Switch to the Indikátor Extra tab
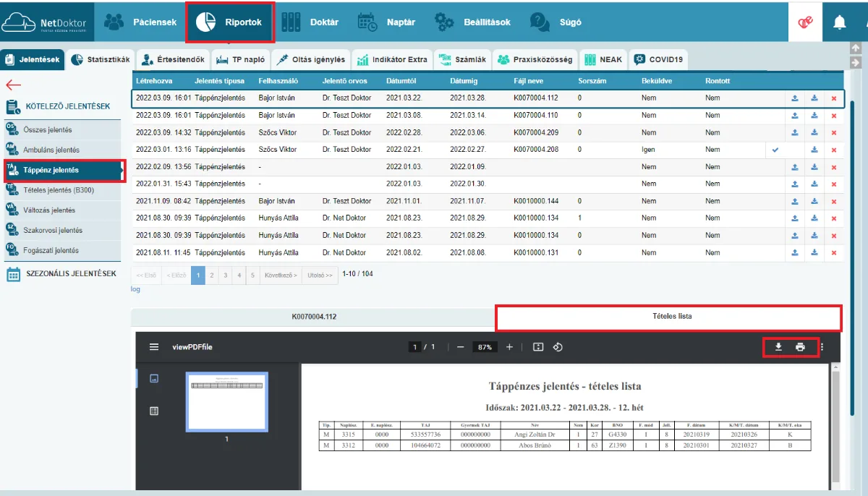Screen dimensions: 868x496 [393, 59]
